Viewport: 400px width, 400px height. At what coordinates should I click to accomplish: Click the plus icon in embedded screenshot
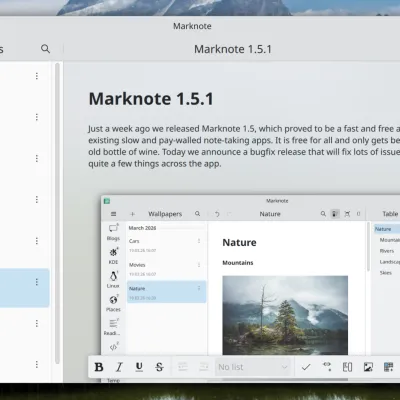(132, 214)
